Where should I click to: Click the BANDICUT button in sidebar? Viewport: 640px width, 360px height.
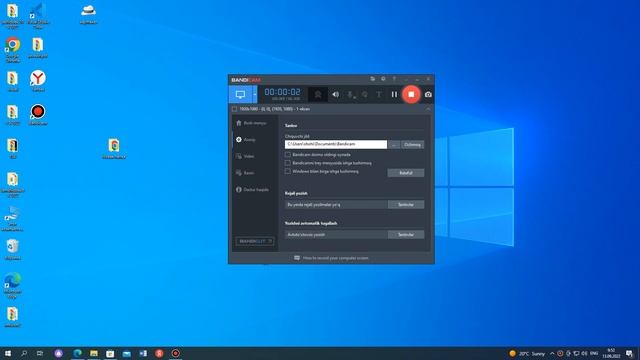tap(255, 241)
